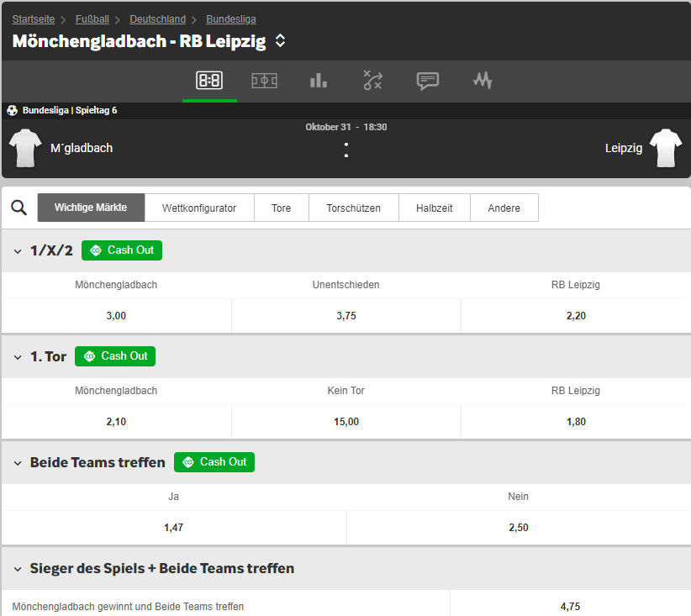This screenshot has width=691, height=616.
Task: Select the Wichtige Märkte tab
Action: coord(91,208)
